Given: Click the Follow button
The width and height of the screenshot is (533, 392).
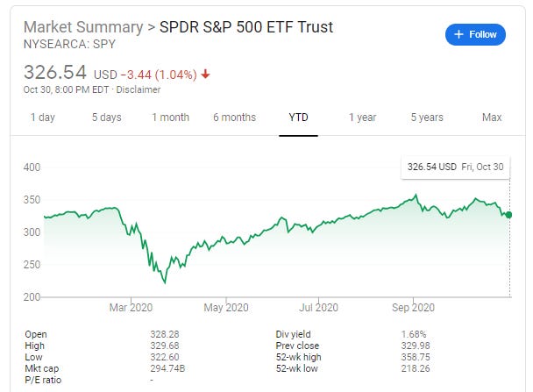Looking at the screenshot, I should tap(476, 35).
